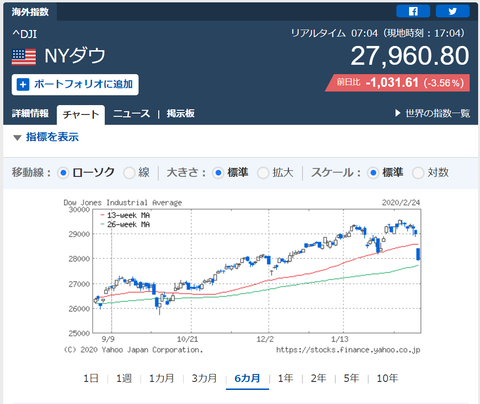Click the NYダウ index name
Image resolution: width=480 pixels, height=404 pixels.
tap(75, 56)
